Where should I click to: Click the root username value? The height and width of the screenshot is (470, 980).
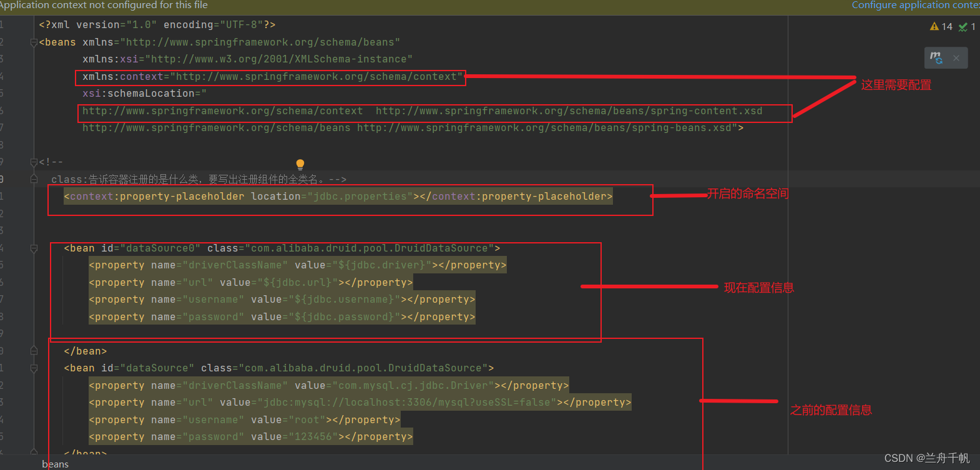(306, 420)
